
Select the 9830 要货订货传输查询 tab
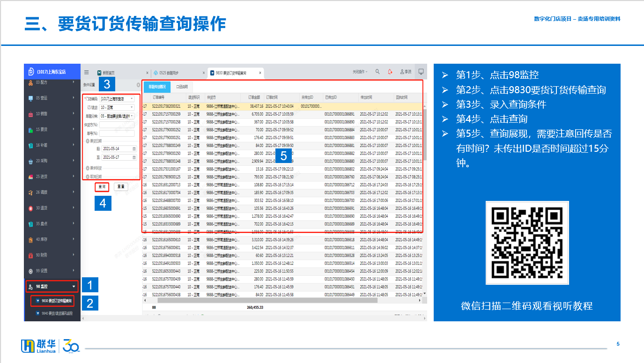tap(235, 73)
